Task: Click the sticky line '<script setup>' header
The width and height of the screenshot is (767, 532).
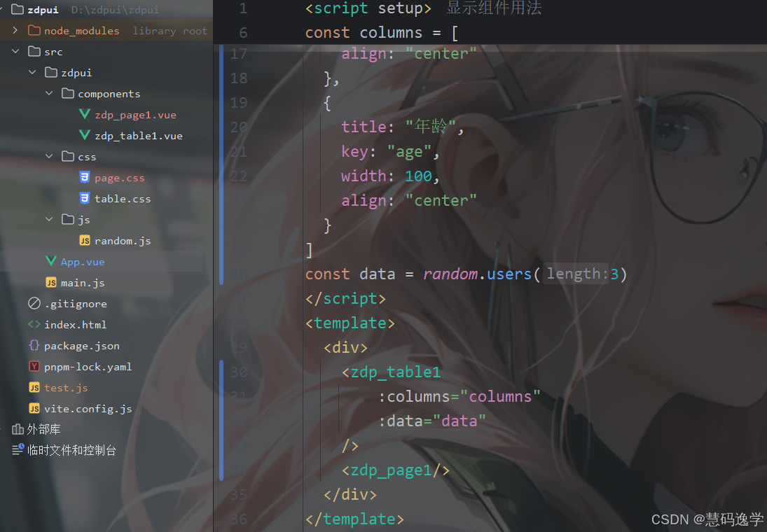Action: click(368, 9)
